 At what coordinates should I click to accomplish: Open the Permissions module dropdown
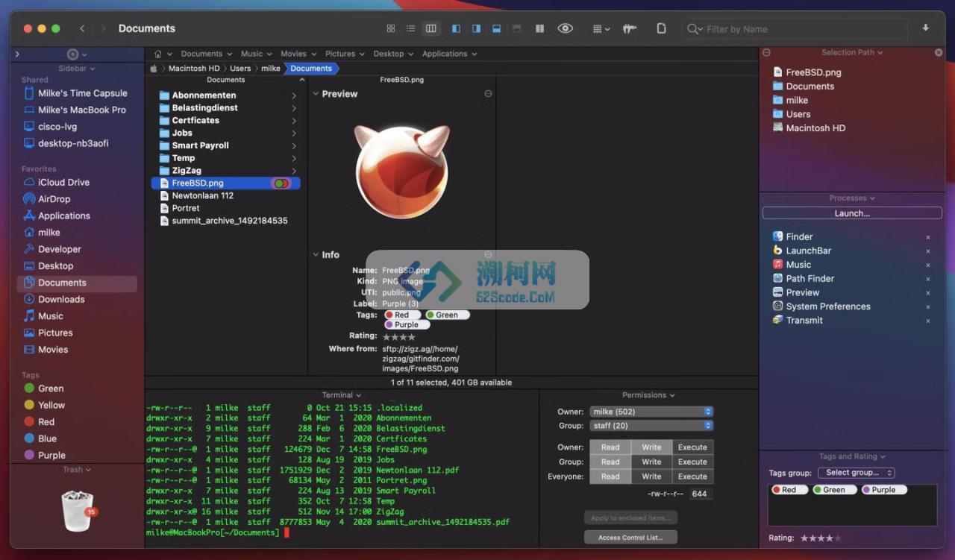(x=648, y=395)
